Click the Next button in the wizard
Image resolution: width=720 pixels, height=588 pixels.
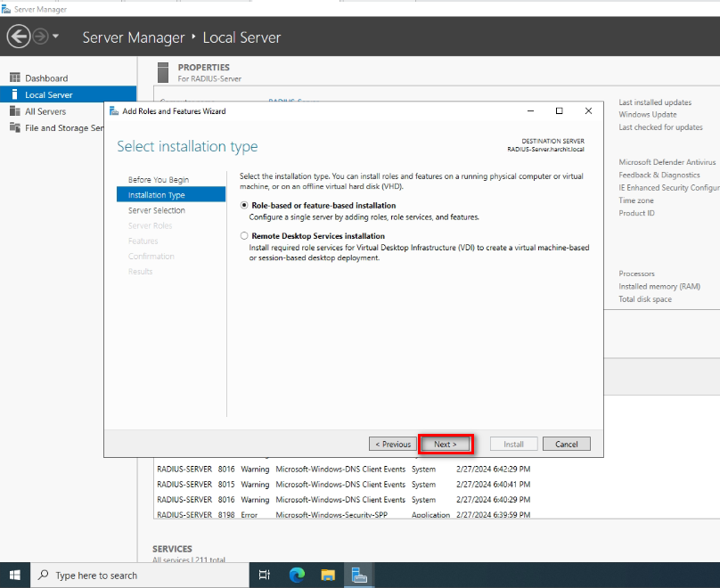point(445,444)
